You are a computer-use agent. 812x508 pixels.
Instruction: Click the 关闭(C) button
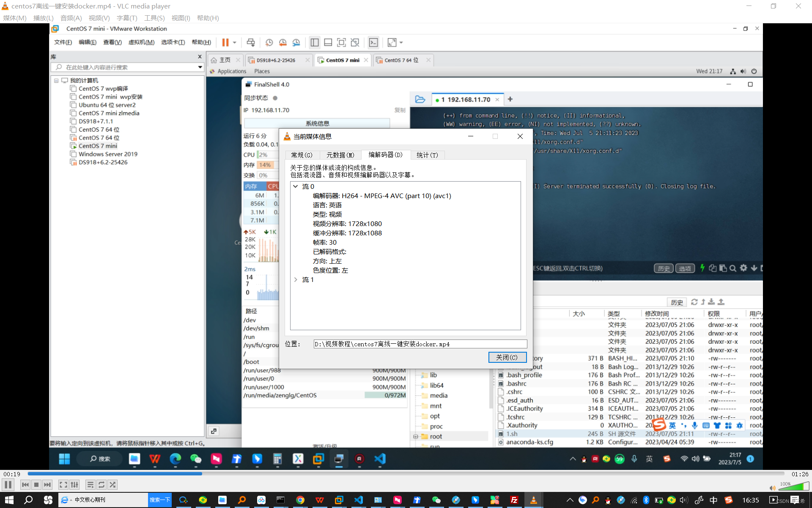point(507,357)
